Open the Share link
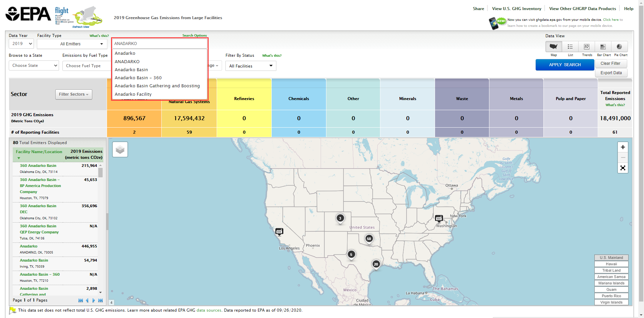Viewport: 644px width, 318px height. tap(478, 9)
